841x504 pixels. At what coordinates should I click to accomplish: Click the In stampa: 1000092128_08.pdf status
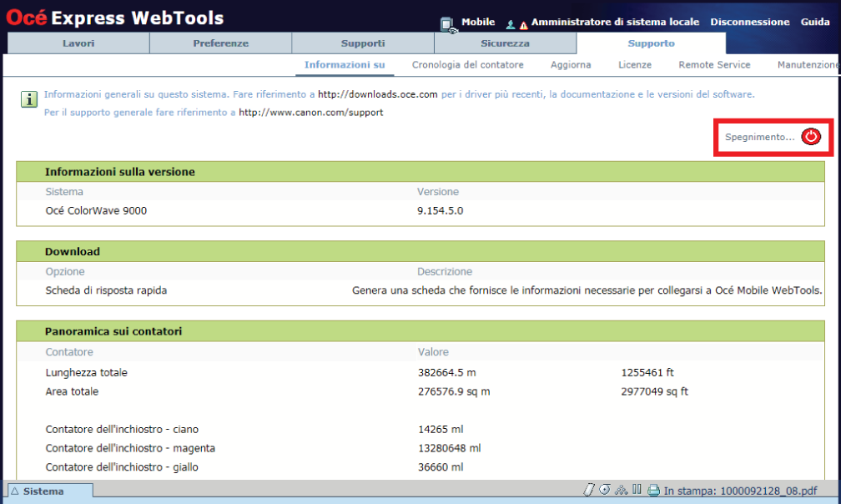click(741, 491)
